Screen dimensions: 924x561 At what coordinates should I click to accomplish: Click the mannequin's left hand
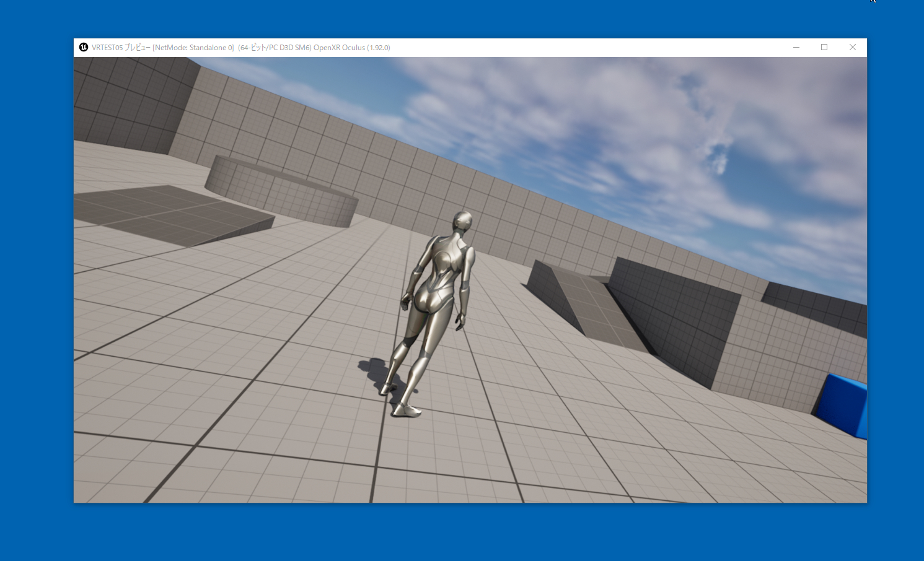405,303
